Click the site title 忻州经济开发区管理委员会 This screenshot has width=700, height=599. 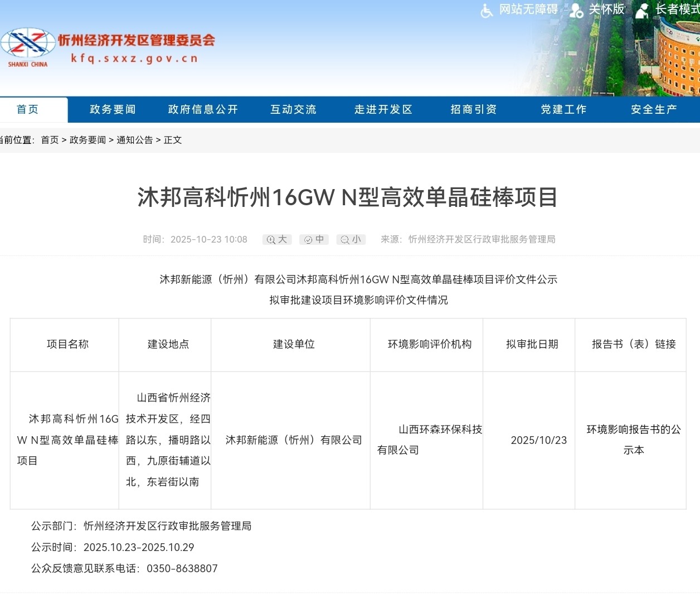click(137, 40)
